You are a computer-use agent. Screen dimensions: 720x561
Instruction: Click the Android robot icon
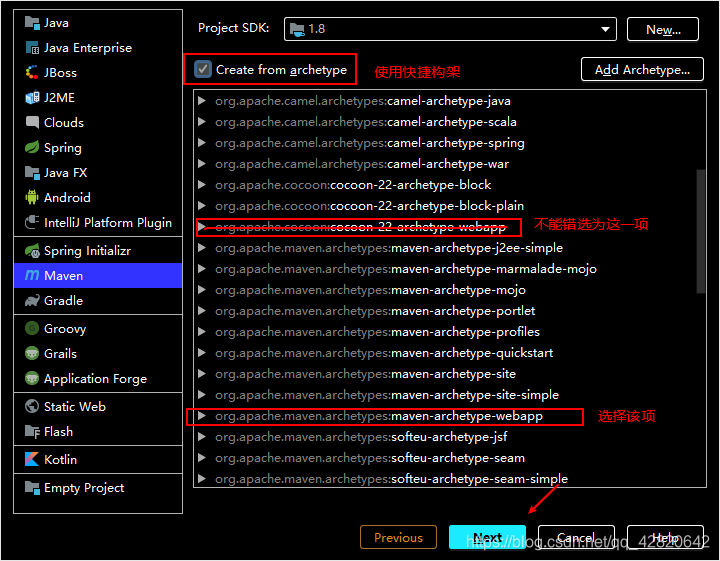(x=32, y=197)
